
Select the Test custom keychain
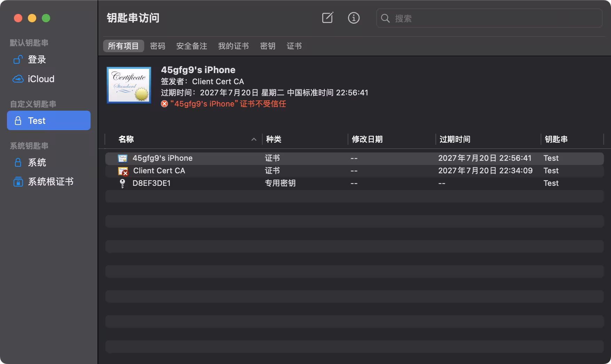tap(49, 121)
